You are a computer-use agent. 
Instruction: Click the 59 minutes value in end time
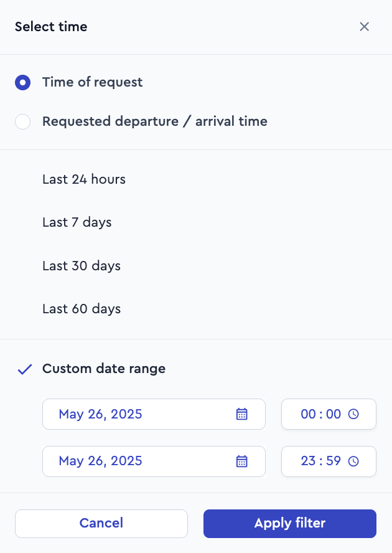point(334,461)
